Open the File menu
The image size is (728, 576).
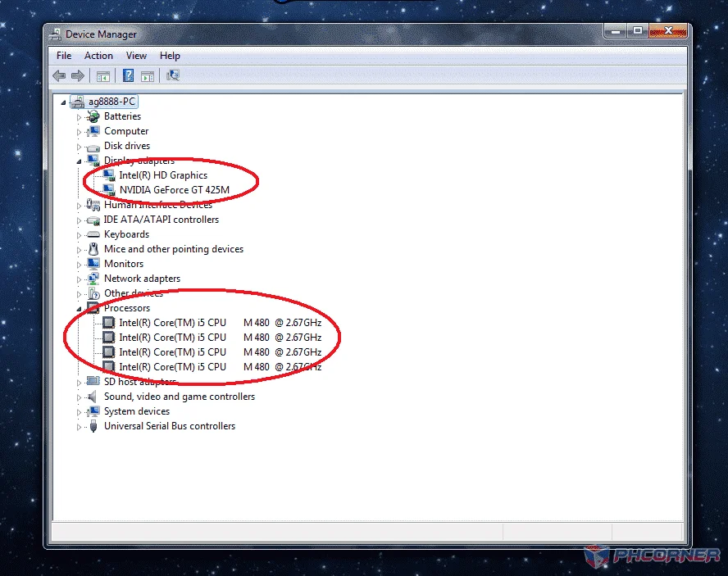[64, 56]
